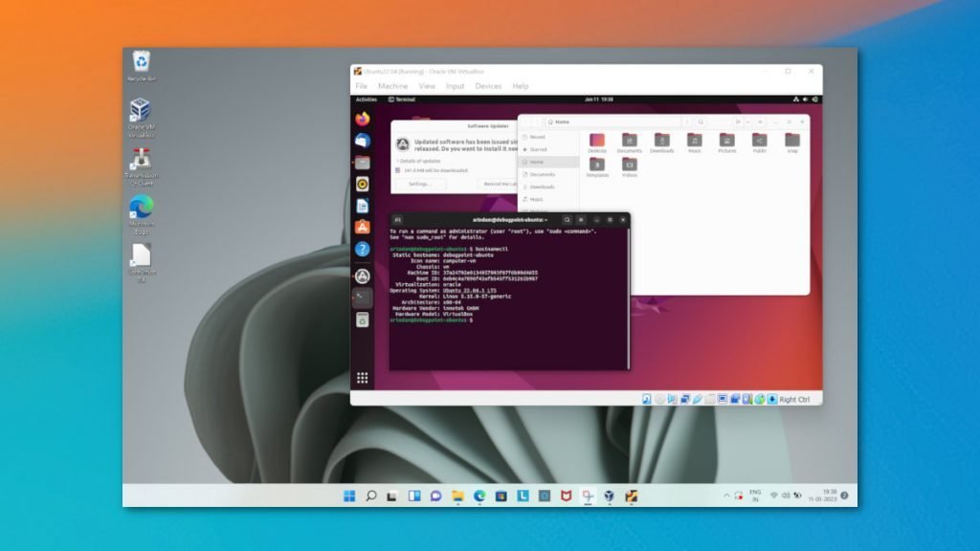The image size is (980, 551).
Task: Open the Machine menu in VirtualBox
Action: [x=391, y=85]
